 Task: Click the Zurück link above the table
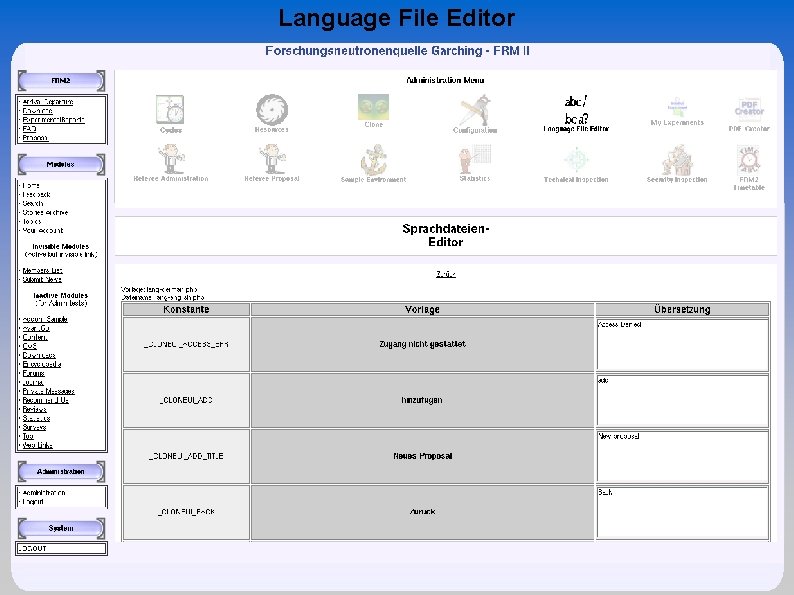[x=446, y=274]
